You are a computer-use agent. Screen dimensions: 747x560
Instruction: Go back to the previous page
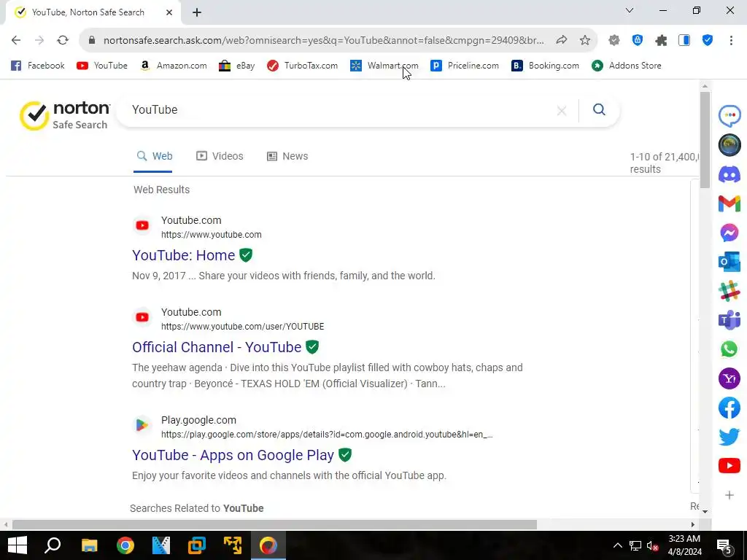[16, 40]
